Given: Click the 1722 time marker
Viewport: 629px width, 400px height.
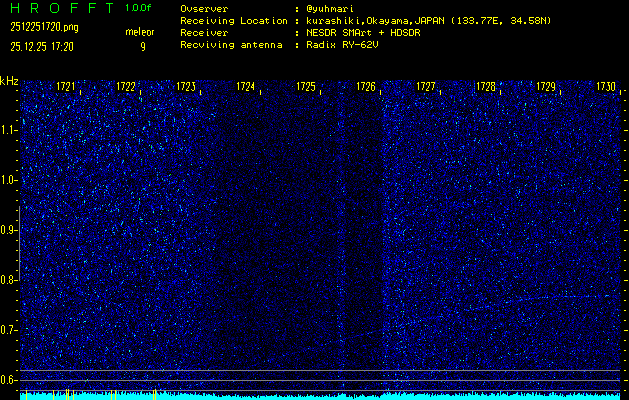Looking at the screenshot, I should (x=126, y=87).
